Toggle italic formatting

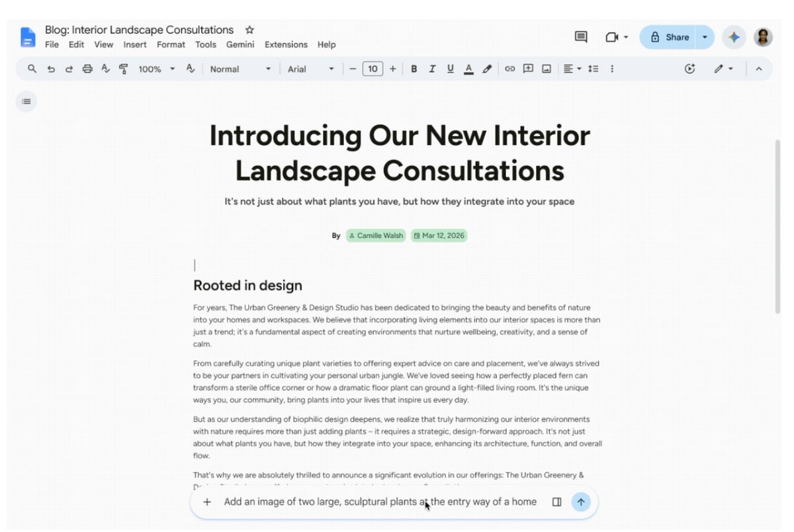(432, 69)
